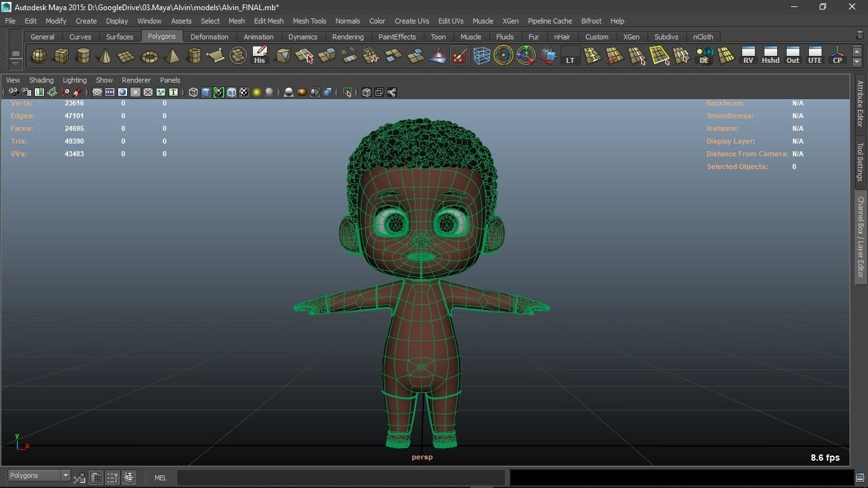Toggle use all lights yellow bulb icon

257,93
